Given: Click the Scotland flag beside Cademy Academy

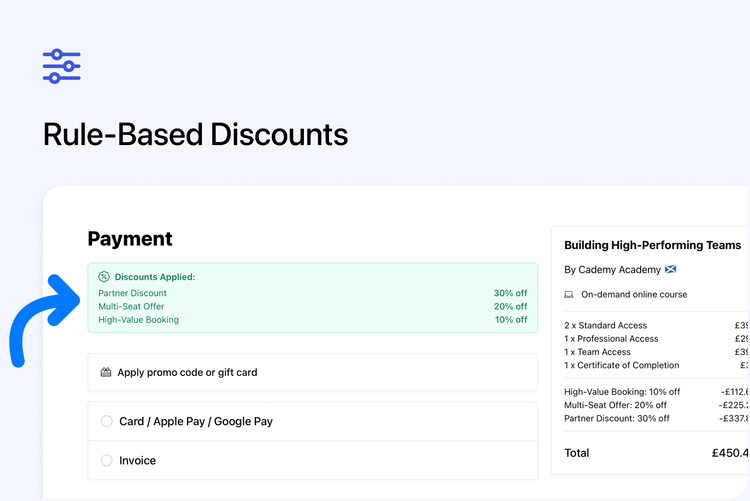Looking at the screenshot, I should (671, 269).
